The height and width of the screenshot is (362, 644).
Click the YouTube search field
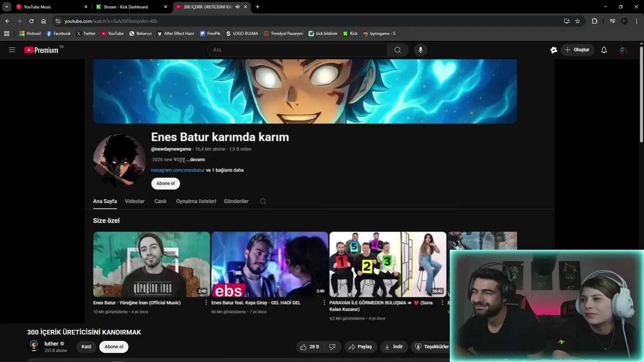click(297, 50)
